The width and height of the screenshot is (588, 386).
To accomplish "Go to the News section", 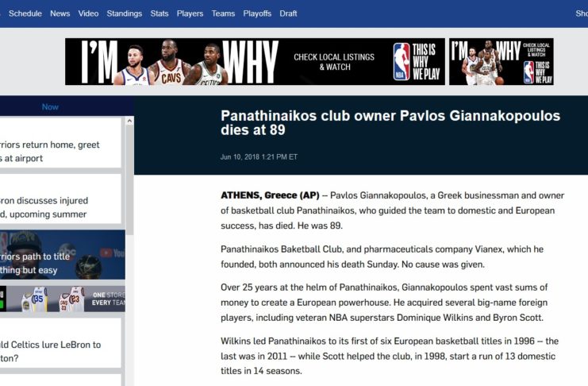I will click(x=60, y=14).
